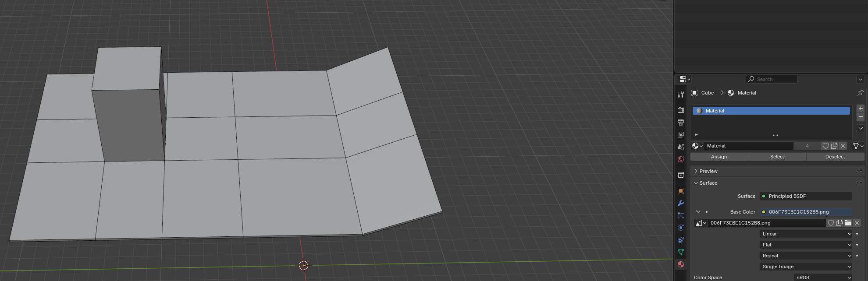Open the Single Image source dropdown

click(806, 267)
